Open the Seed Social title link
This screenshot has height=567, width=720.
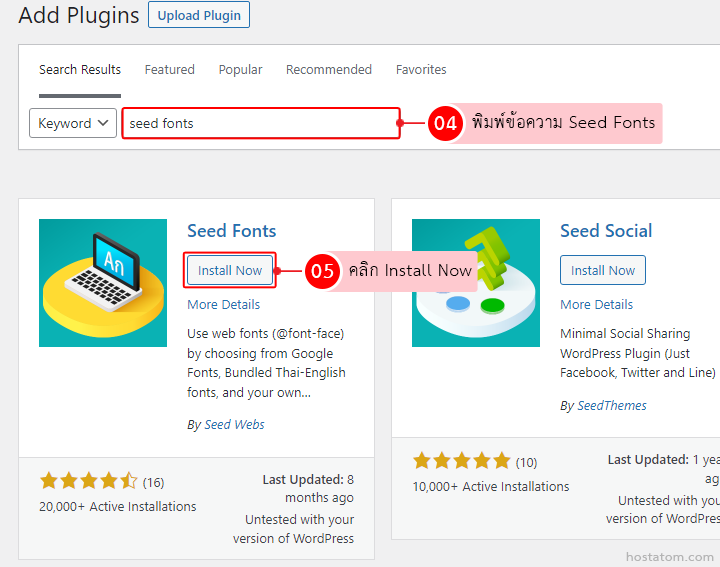(606, 231)
